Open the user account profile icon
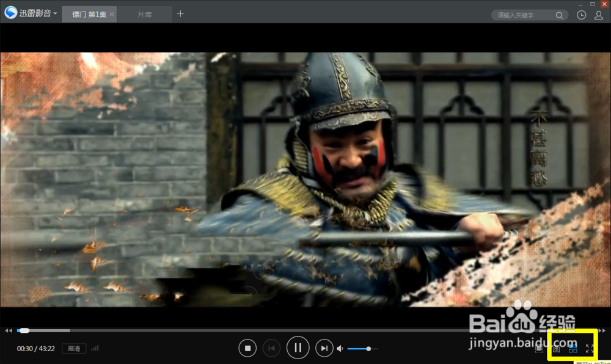This screenshot has width=611, height=364. (x=599, y=15)
